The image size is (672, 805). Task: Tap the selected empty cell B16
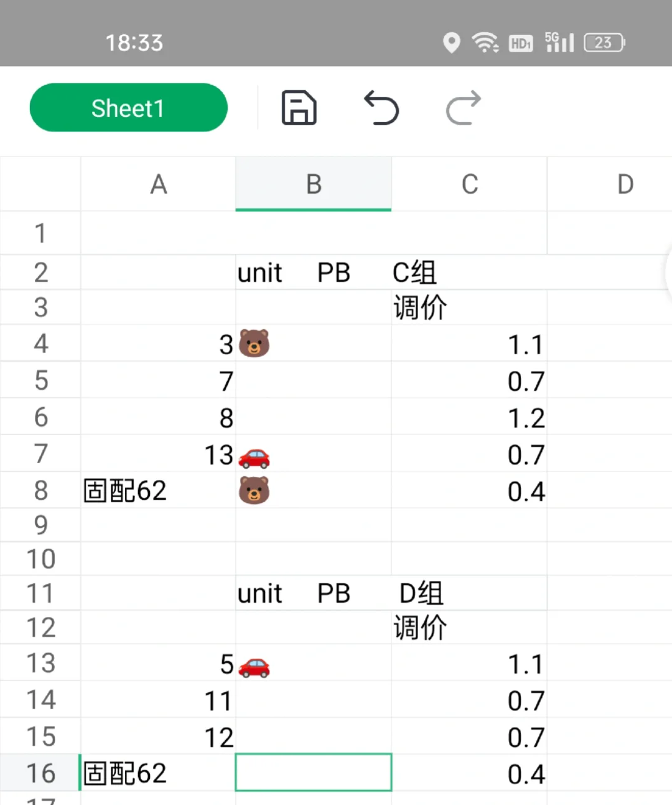[x=314, y=773]
